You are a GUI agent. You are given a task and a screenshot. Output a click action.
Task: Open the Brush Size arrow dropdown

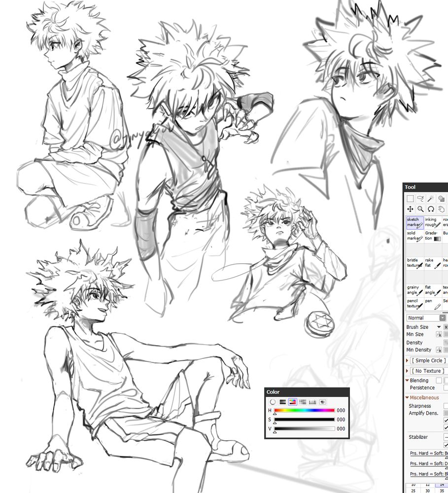tap(439, 327)
